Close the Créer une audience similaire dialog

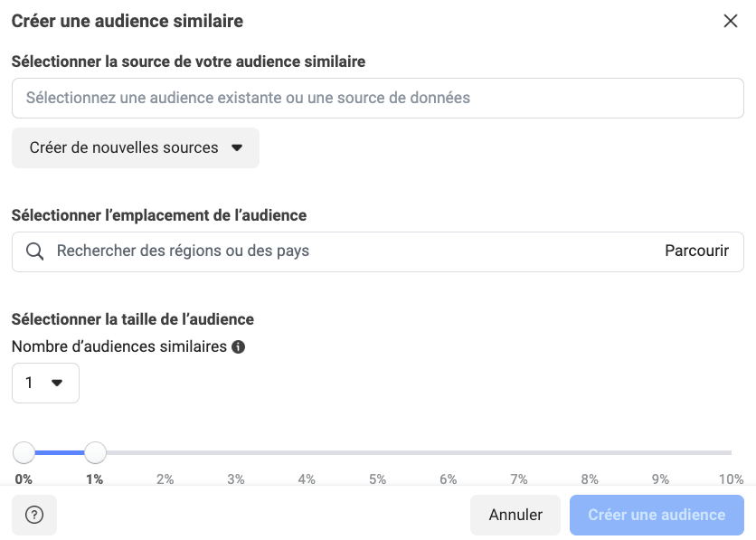click(731, 21)
